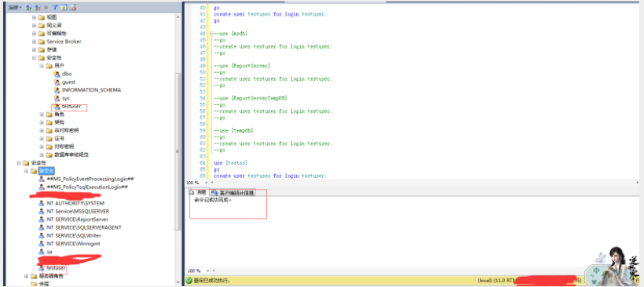This screenshot has width=644, height=287.
Task: Click the connect Object Explorer toolbar icon
Action: 29,7
